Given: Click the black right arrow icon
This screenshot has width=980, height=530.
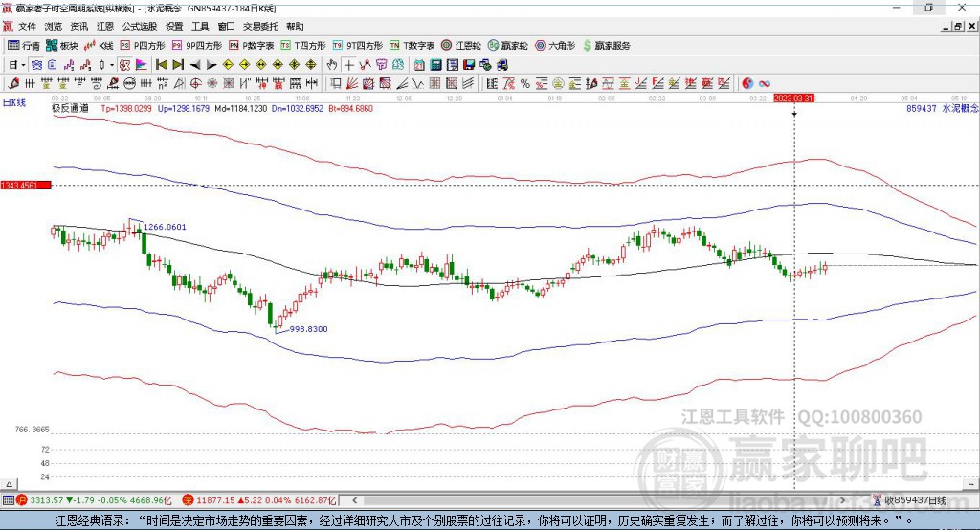Looking at the screenshot, I should tap(212, 65).
